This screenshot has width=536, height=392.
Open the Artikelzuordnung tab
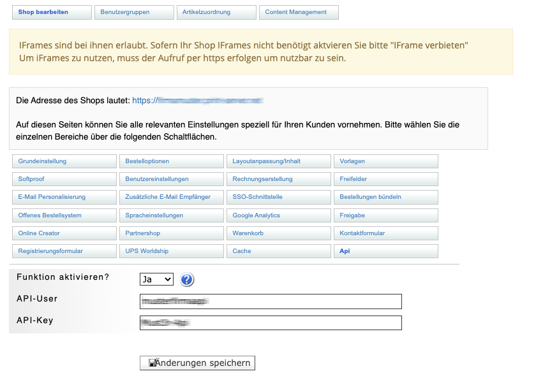pyautogui.click(x=216, y=12)
